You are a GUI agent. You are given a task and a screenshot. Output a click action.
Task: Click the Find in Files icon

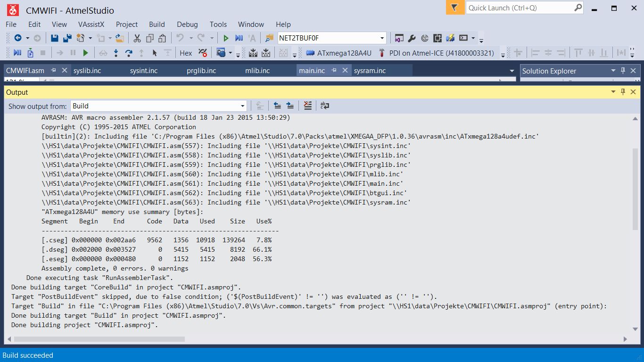[269, 38]
